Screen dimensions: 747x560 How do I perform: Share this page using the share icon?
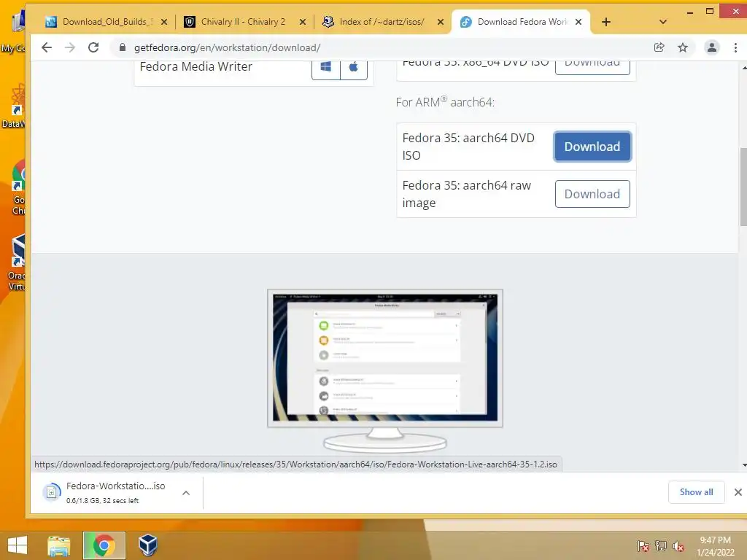tap(659, 47)
